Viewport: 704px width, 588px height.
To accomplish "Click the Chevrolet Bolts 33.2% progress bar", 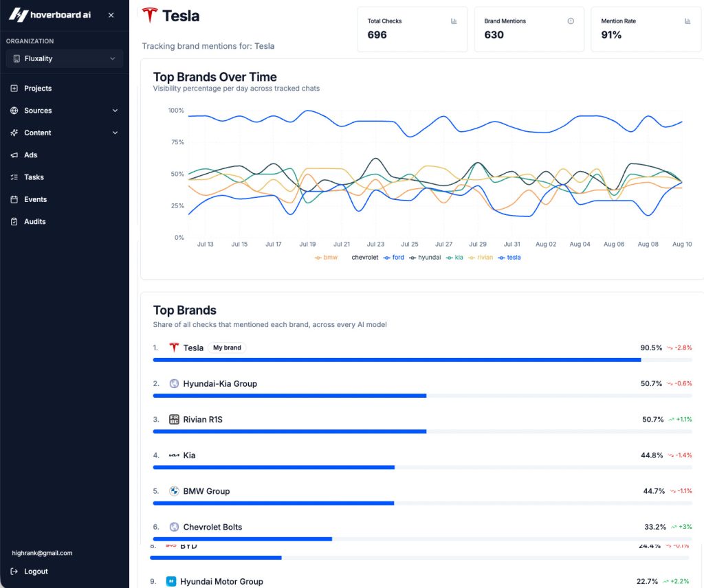I will [x=422, y=539].
